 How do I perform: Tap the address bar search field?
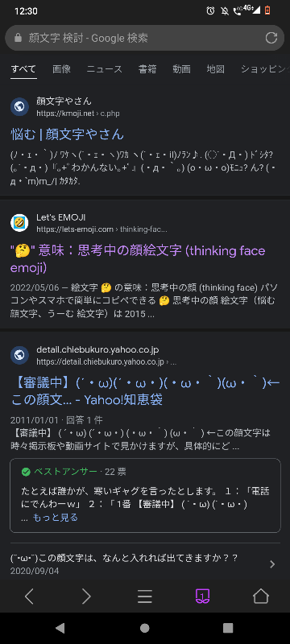[144, 38]
